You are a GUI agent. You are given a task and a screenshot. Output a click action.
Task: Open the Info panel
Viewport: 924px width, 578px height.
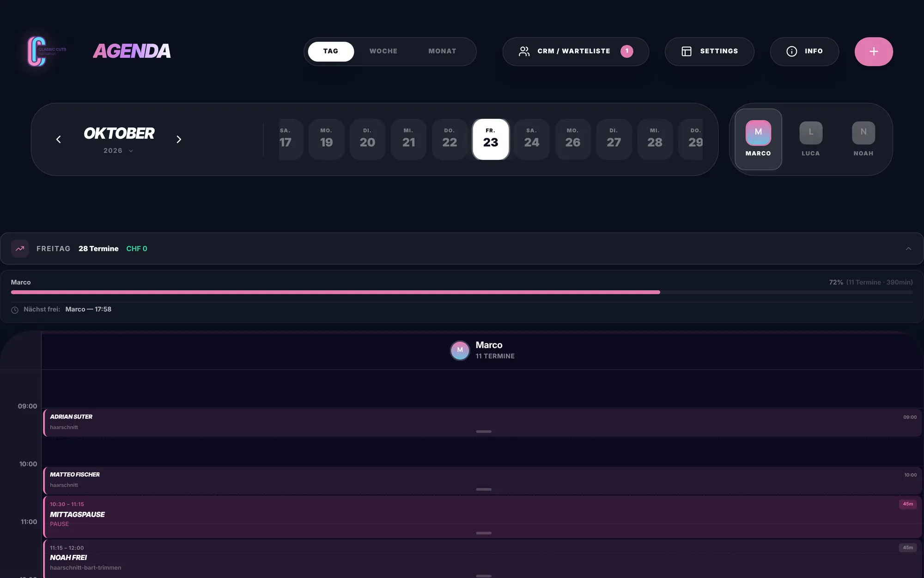click(x=804, y=51)
